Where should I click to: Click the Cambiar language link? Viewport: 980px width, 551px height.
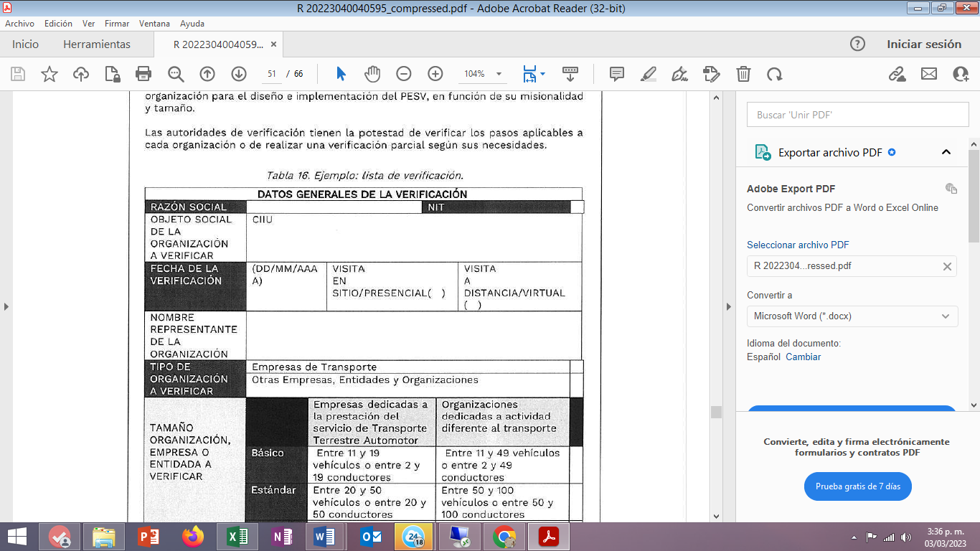click(x=803, y=357)
